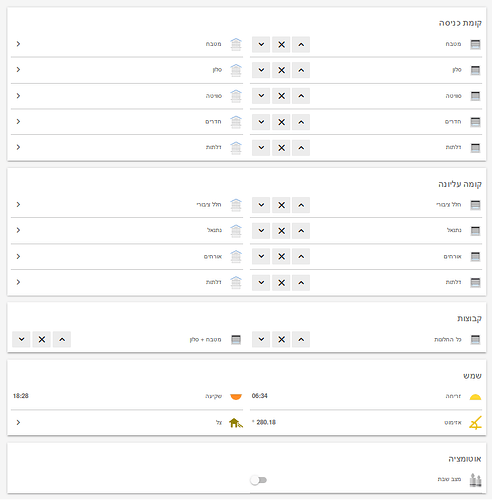Click the blind icon for כל התריסים group

click(475, 340)
